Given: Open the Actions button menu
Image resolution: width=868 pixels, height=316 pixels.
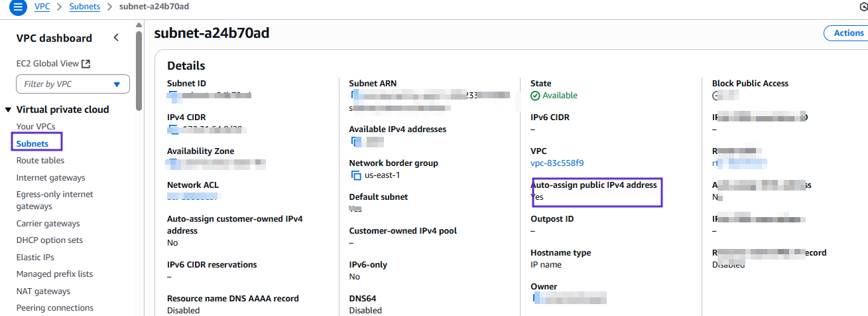Looking at the screenshot, I should point(846,33).
